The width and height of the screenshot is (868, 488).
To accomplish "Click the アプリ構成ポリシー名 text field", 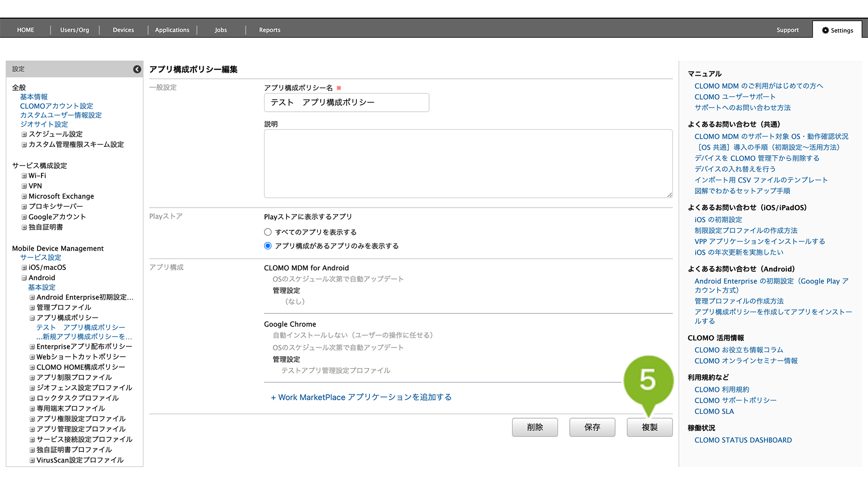I will tap(346, 102).
